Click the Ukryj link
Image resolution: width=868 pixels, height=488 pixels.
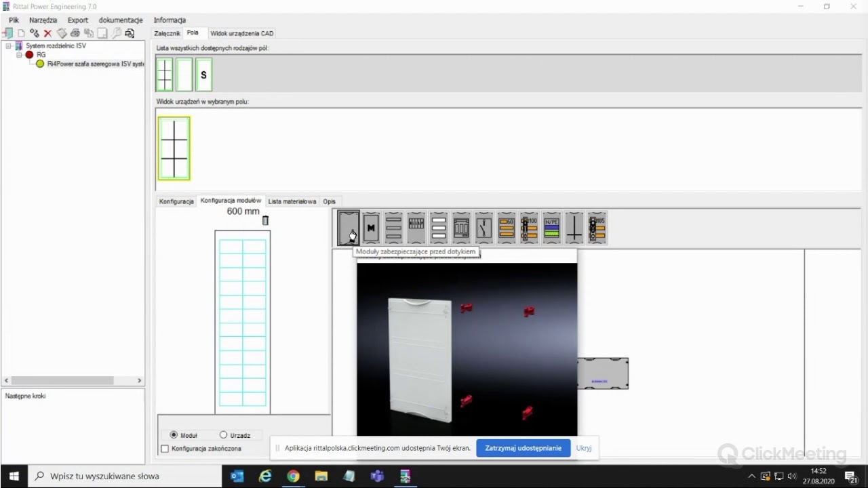coord(584,448)
